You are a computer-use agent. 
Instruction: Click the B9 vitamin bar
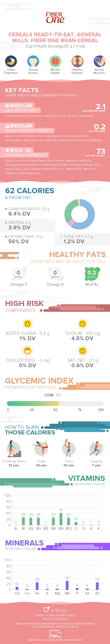pos(61,519)
